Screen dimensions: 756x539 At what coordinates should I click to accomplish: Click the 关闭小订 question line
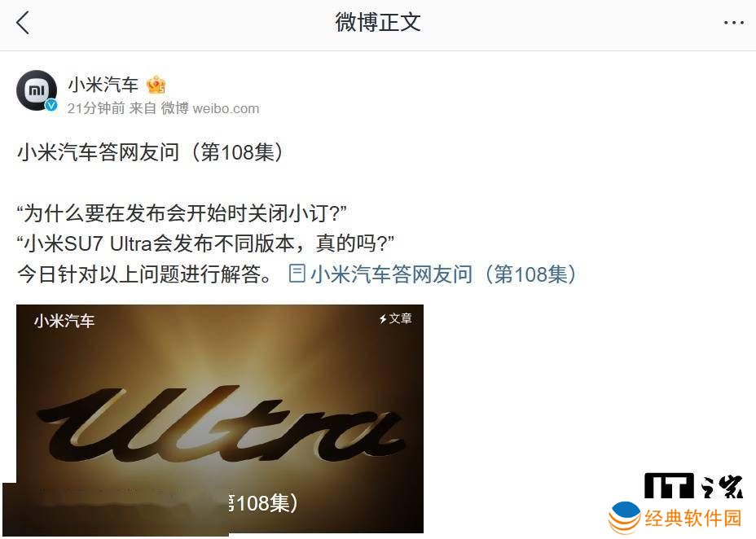point(182,213)
